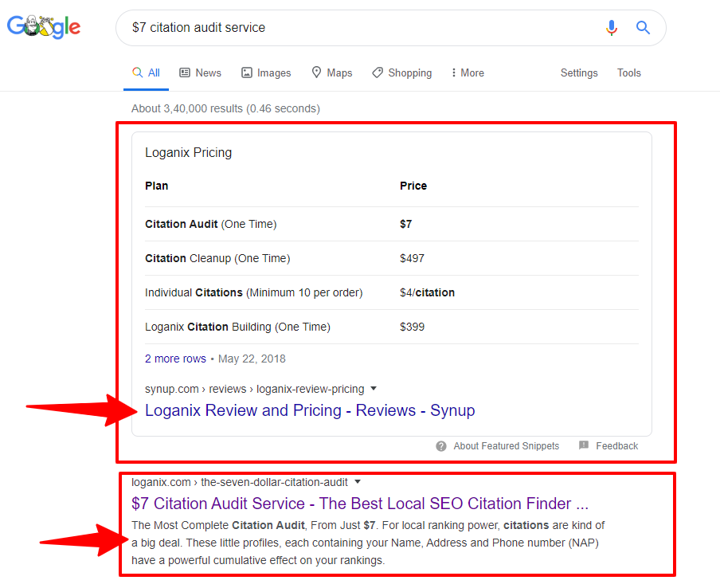Open '$7 Citation Audit Service' result link
The width and height of the screenshot is (720, 588).
coord(360,504)
